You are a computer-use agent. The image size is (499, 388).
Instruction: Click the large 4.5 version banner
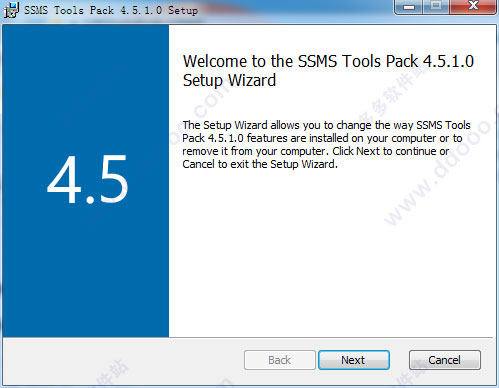pos(87,180)
